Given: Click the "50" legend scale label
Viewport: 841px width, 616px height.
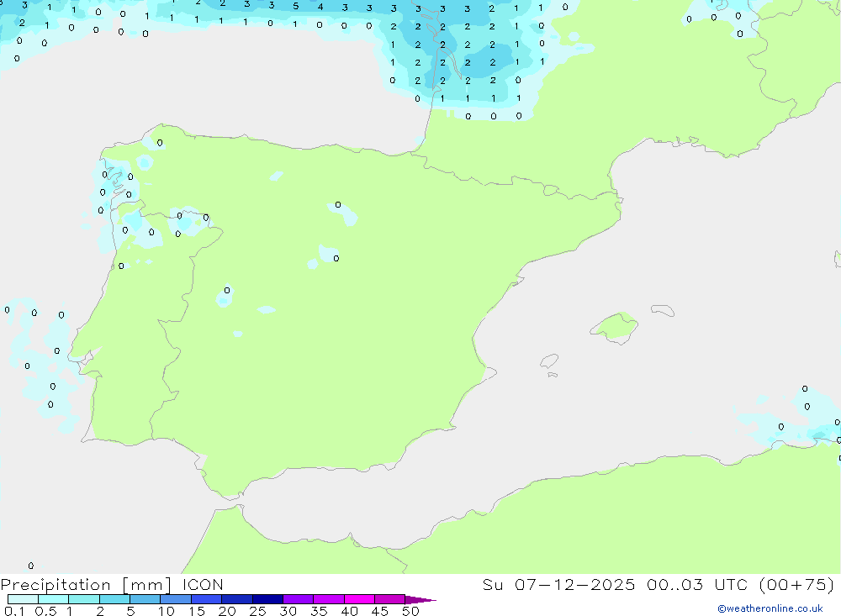Looking at the screenshot, I should point(410,611).
